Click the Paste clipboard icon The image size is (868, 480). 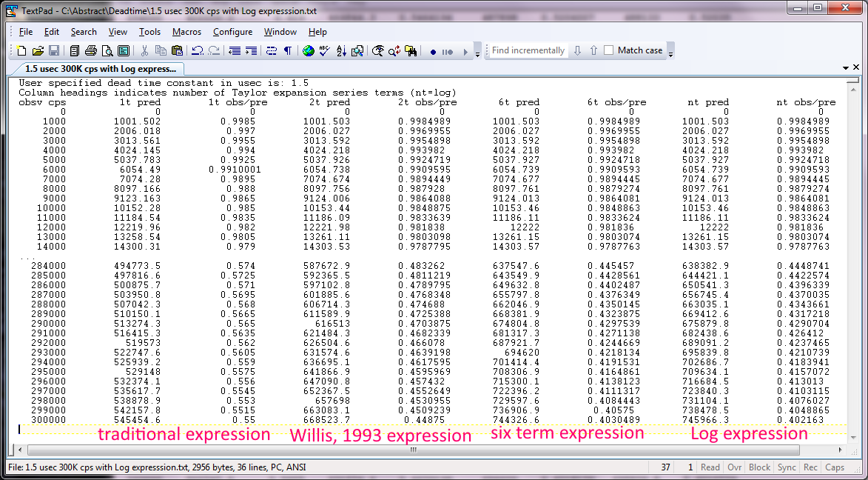pyautogui.click(x=177, y=51)
